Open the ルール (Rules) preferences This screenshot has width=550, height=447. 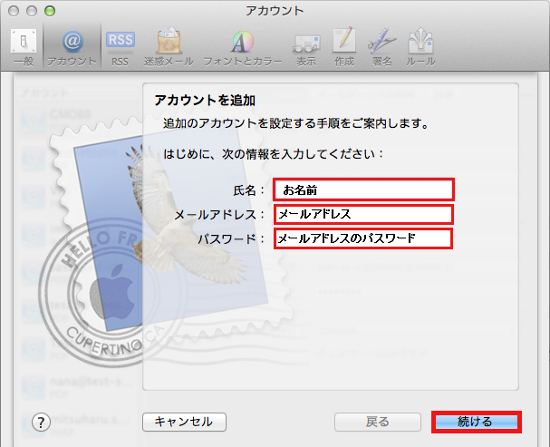[x=421, y=48]
